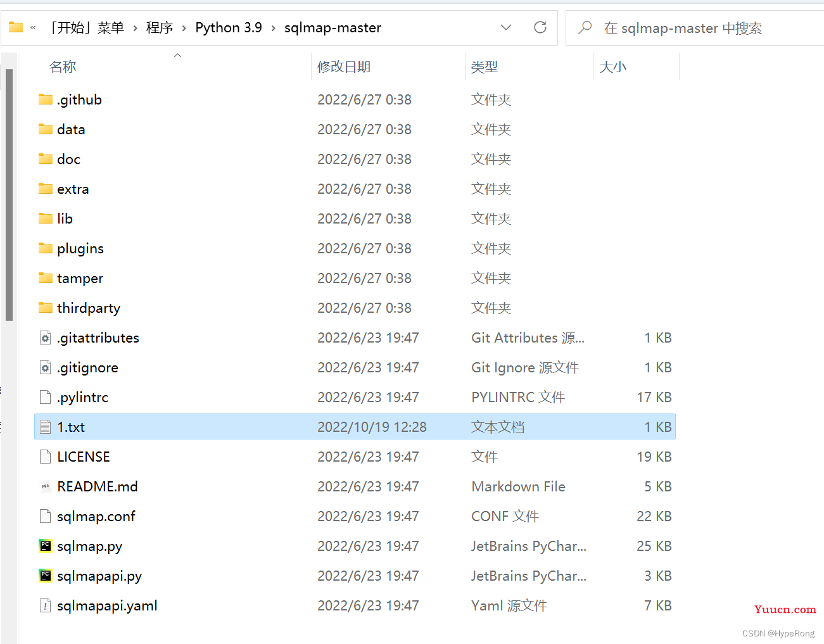This screenshot has height=644, width=824.
Task: Click the PYLINTRC 文件 type cell
Action: tap(518, 397)
